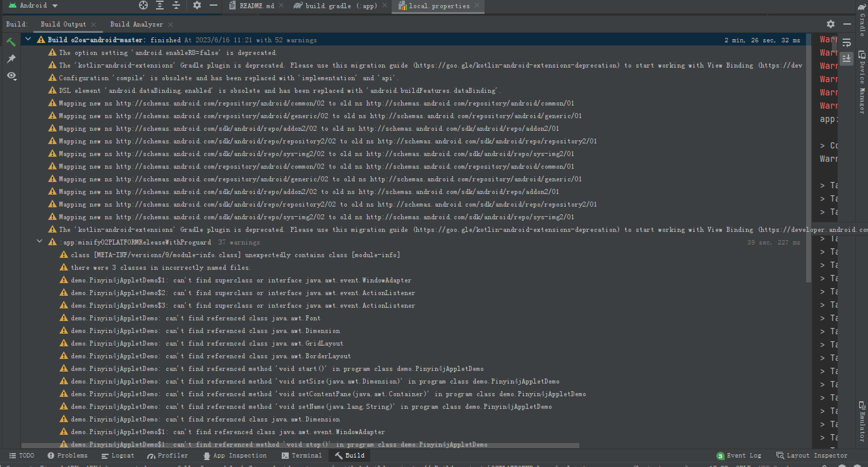Open the TODO tool window
The image size is (868, 467).
pos(21,456)
